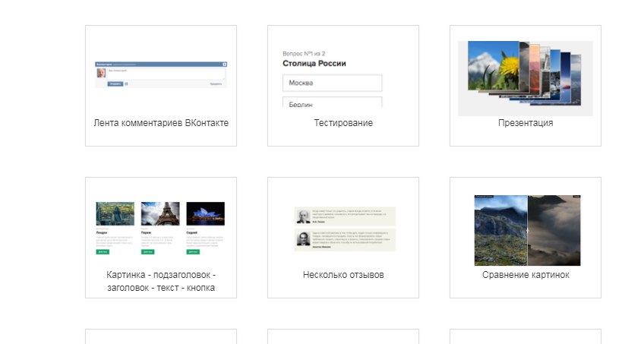Open the Презентация stacked photos thumbnail

tap(526, 78)
